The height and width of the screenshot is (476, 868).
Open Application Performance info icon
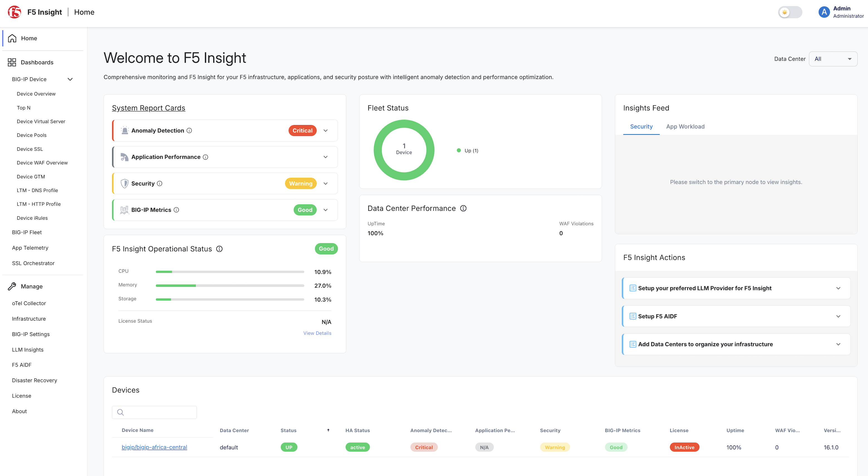[x=205, y=157]
